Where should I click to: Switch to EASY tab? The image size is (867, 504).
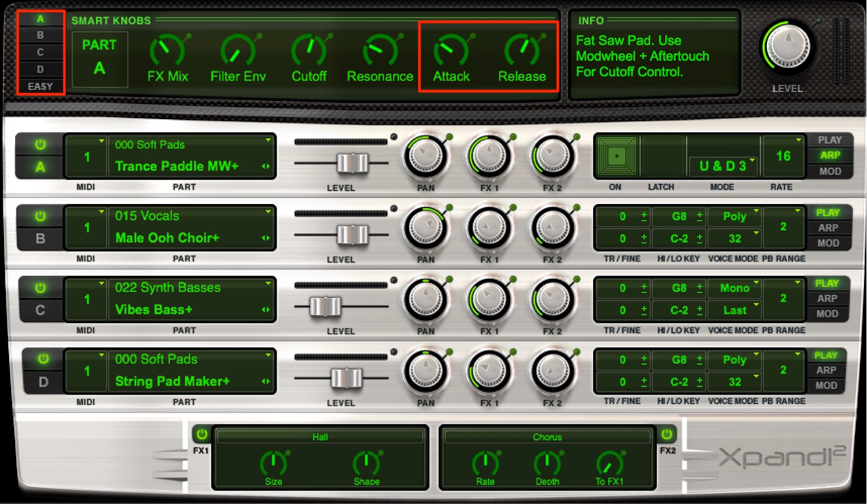[40, 87]
